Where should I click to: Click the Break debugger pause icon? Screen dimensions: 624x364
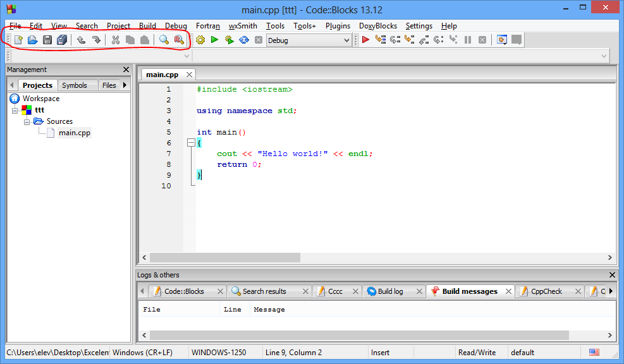click(x=468, y=40)
